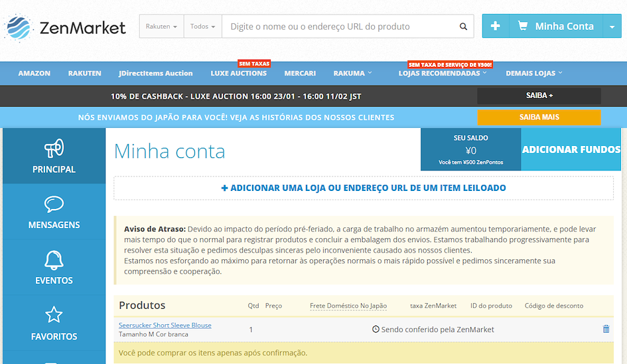
Task: Click the search magnifier icon
Action: [463, 27]
